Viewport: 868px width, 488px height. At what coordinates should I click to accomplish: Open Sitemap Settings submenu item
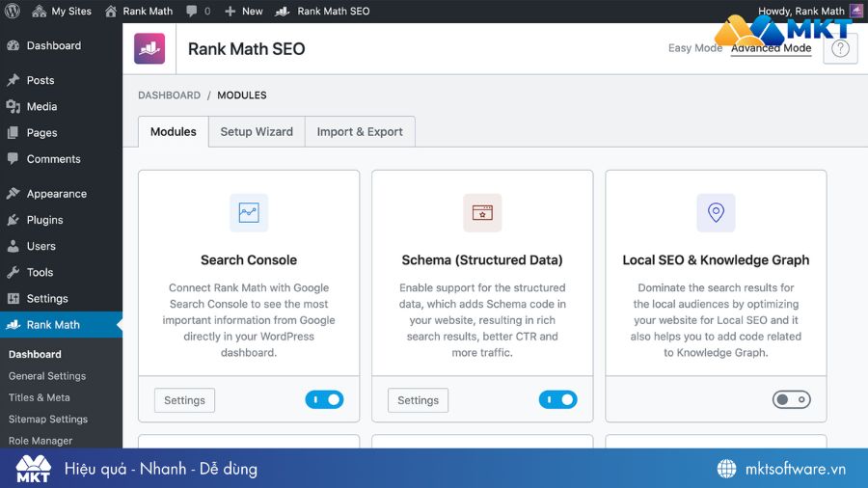tap(47, 419)
